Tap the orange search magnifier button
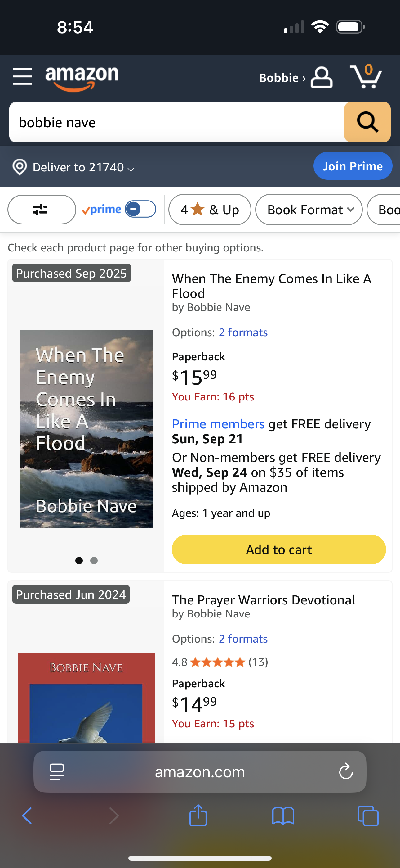The height and width of the screenshot is (868, 400). tap(367, 122)
